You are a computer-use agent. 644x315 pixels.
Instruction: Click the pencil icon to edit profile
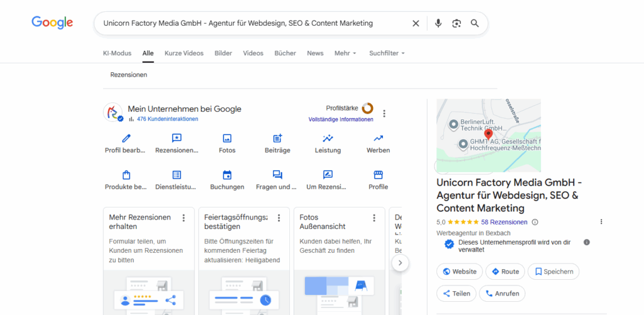tap(126, 138)
